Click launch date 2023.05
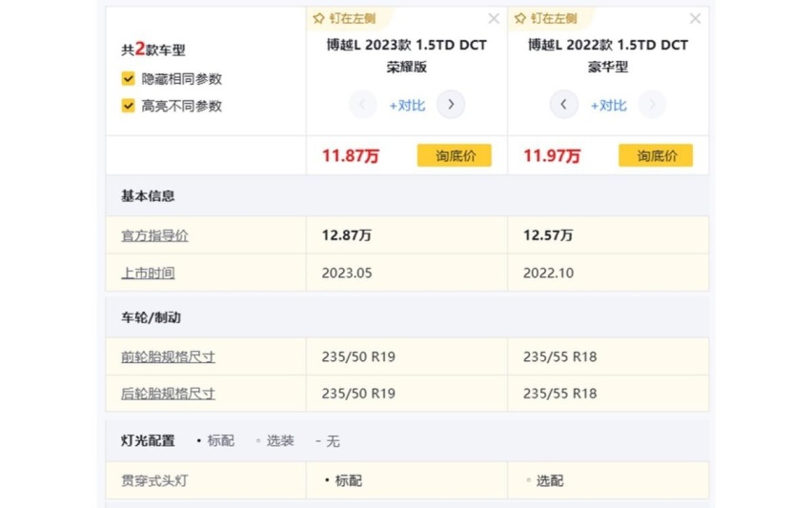This screenshot has width=812, height=508. point(347,273)
